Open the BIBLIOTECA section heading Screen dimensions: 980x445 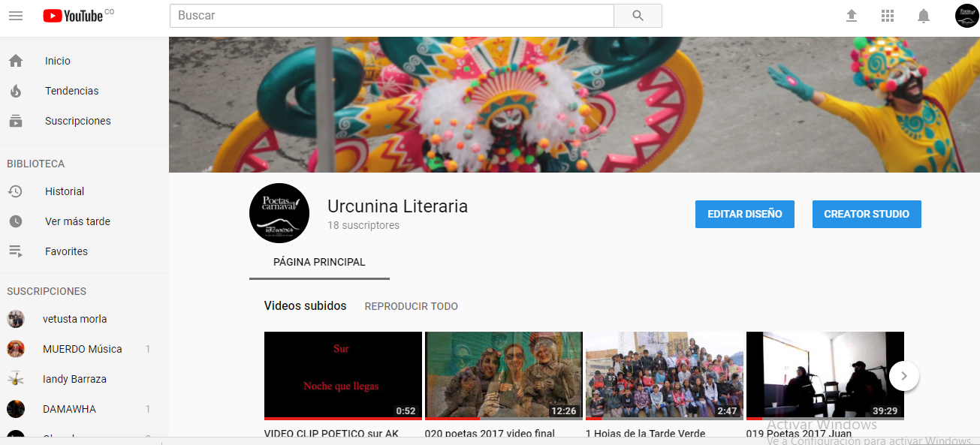coord(36,164)
